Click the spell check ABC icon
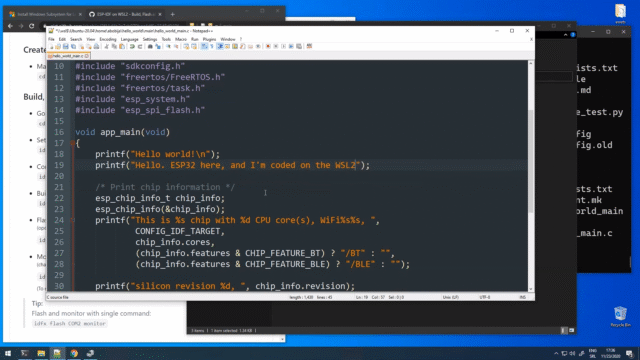Image resolution: width=640 pixels, height=360 pixels. (309, 47)
